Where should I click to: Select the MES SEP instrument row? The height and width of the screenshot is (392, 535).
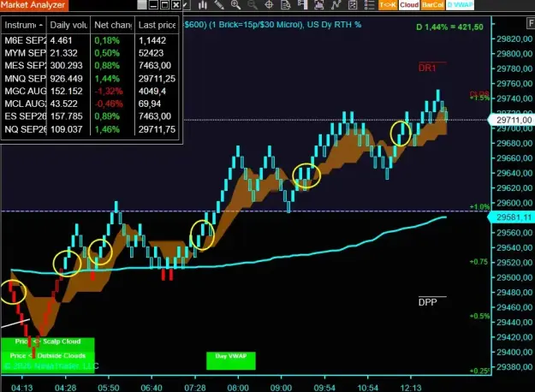pos(90,66)
